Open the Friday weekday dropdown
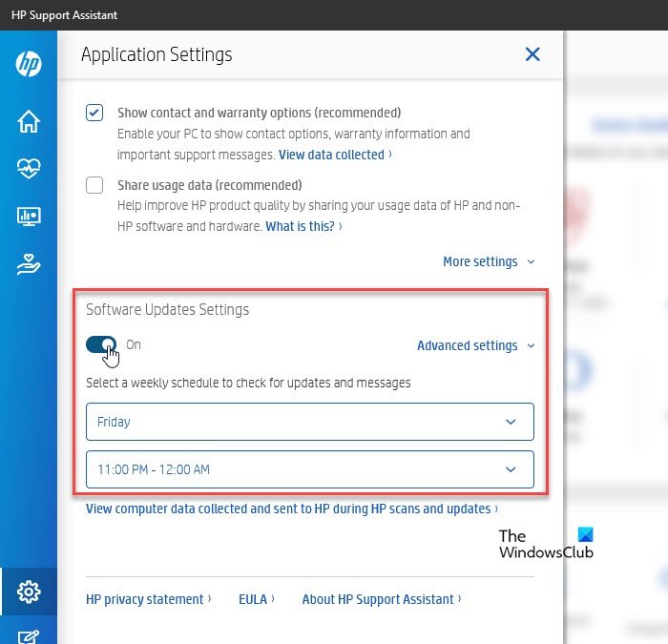 [310, 422]
